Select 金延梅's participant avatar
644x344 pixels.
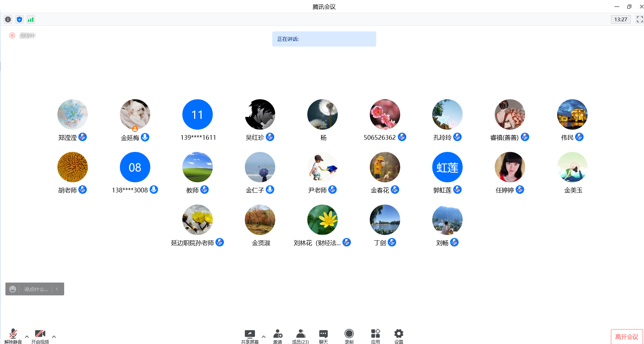click(x=135, y=114)
